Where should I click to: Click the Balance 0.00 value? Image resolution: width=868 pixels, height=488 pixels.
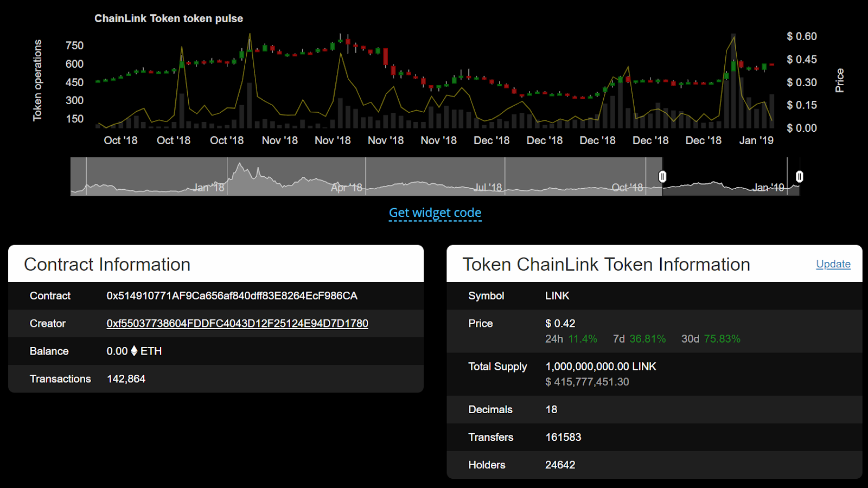[117, 351]
